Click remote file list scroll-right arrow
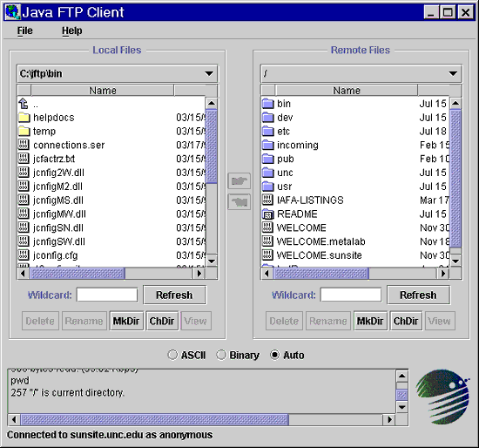 coord(443,274)
